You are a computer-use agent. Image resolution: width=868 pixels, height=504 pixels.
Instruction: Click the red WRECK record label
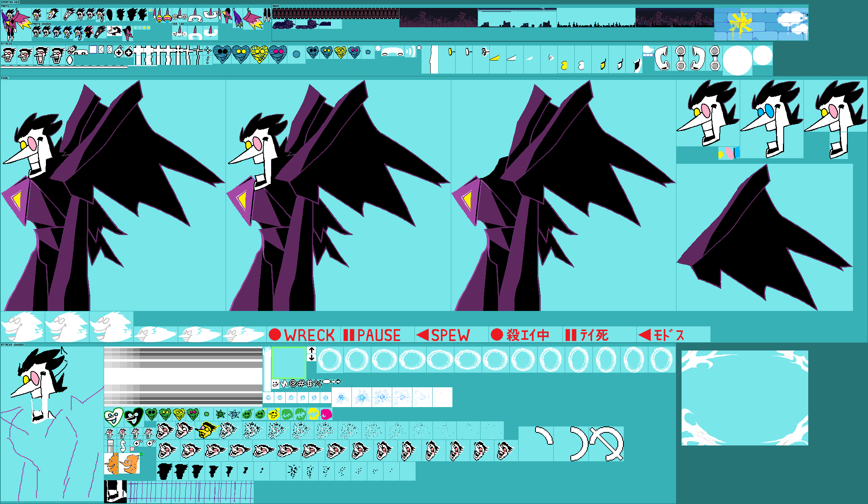click(302, 335)
